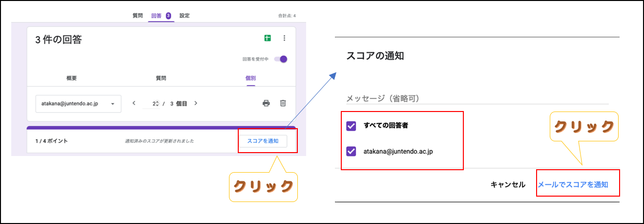This screenshot has height=224, width=644.
Task: Go to next response arrow
Action: tap(196, 103)
